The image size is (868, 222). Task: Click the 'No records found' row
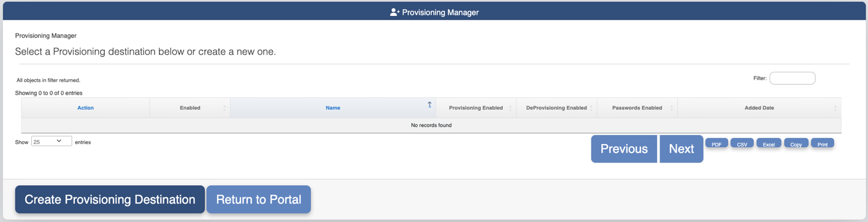431,125
